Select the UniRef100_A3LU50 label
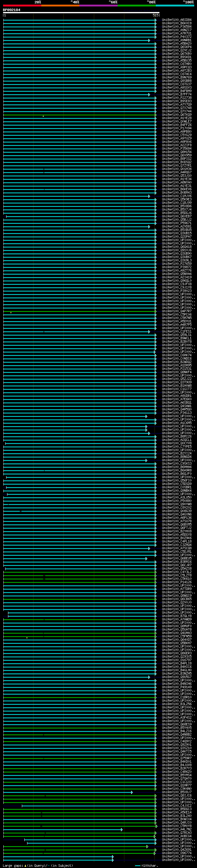 pyautogui.click(x=176, y=497)
